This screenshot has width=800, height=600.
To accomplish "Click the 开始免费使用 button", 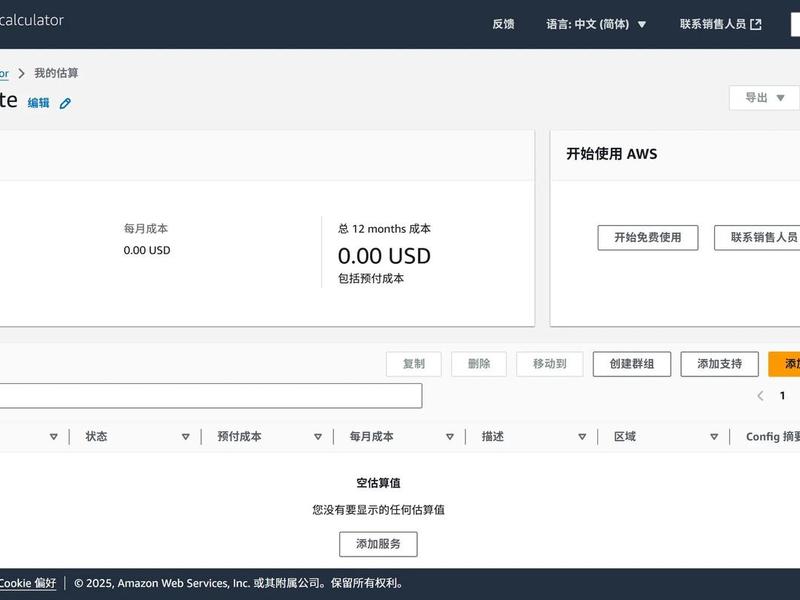I will [647, 237].
